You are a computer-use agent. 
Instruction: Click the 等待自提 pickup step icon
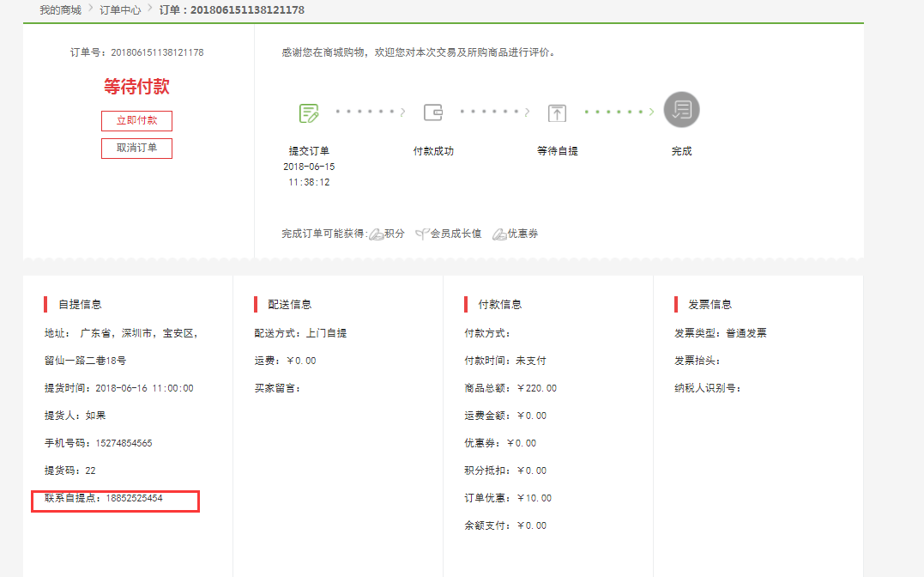[x=558, y=112]
